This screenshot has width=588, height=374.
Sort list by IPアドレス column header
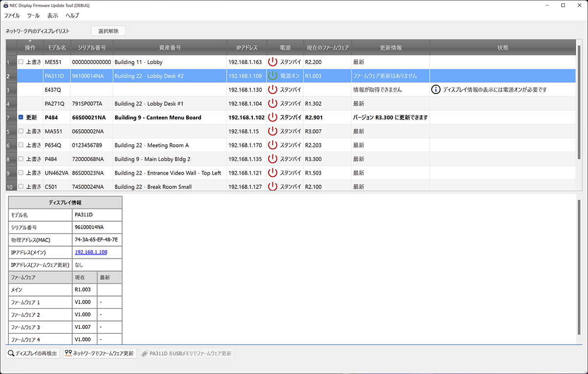tap(246, 48)
